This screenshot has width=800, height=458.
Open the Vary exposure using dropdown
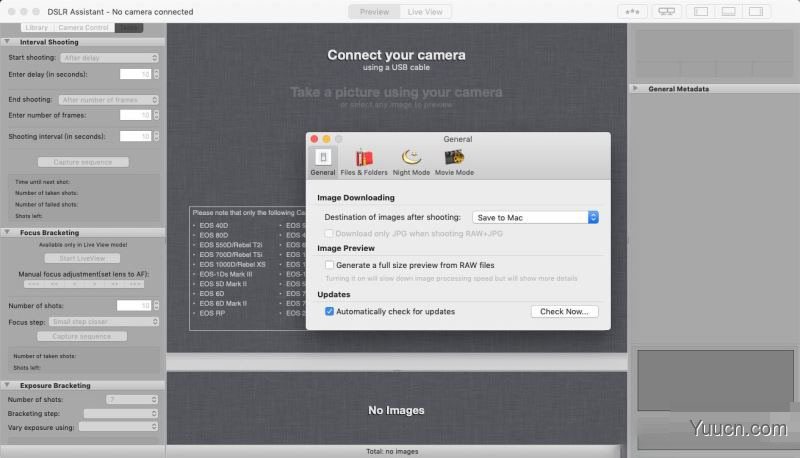pos(118,426)
